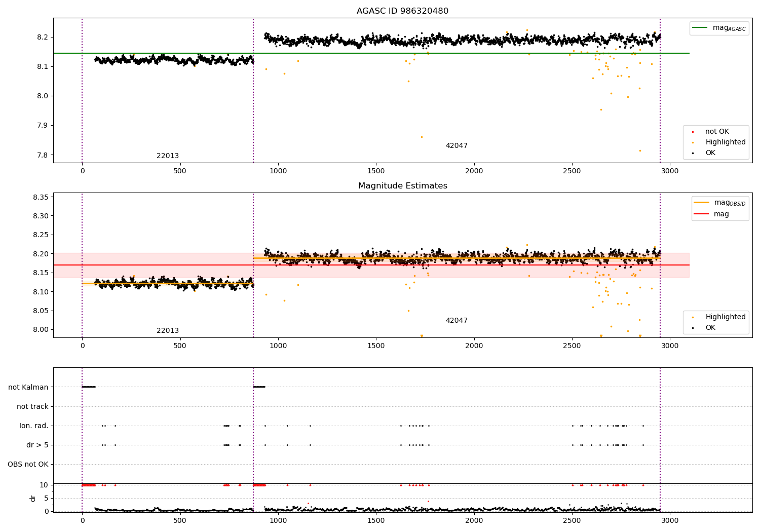760x532 pixels.
Task: Click the green mag AGASC legend line sample
Action: pyautogui.click(x=701, y=28)
